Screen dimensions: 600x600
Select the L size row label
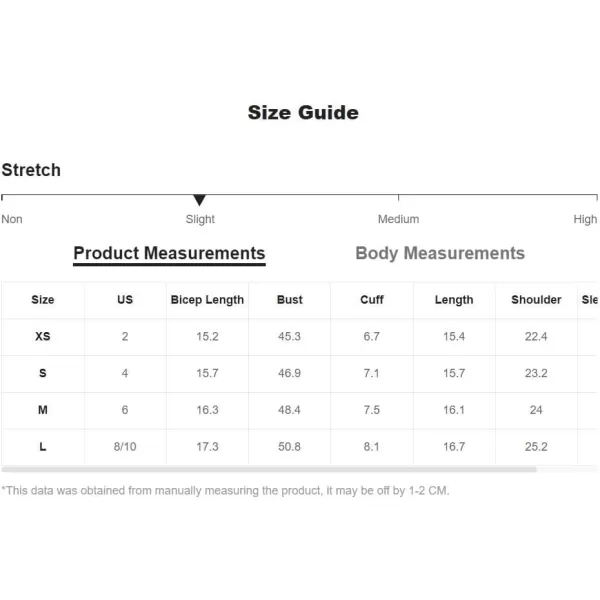tap(42, 447)
